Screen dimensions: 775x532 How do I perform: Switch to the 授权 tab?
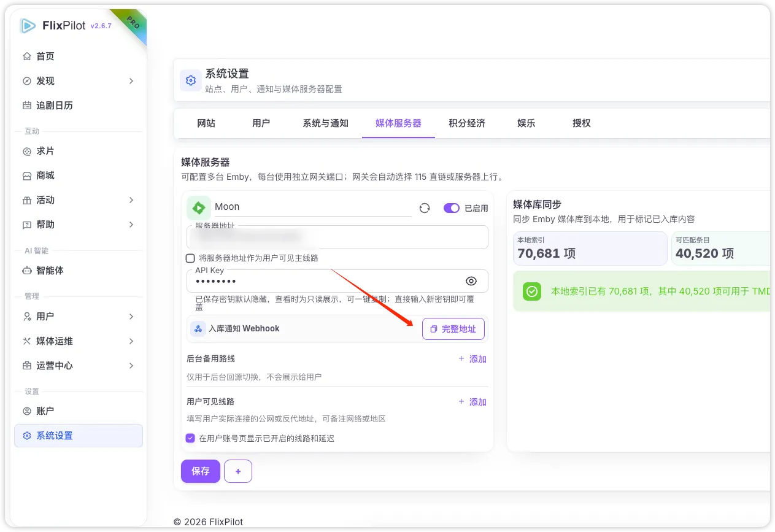581,123
